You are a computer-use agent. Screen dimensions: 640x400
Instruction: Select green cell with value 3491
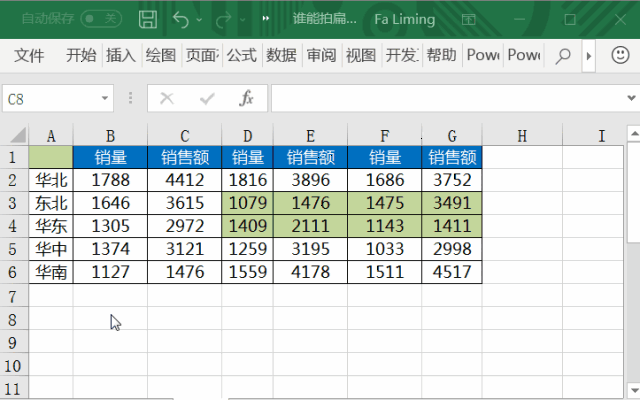tap(452, 203)
